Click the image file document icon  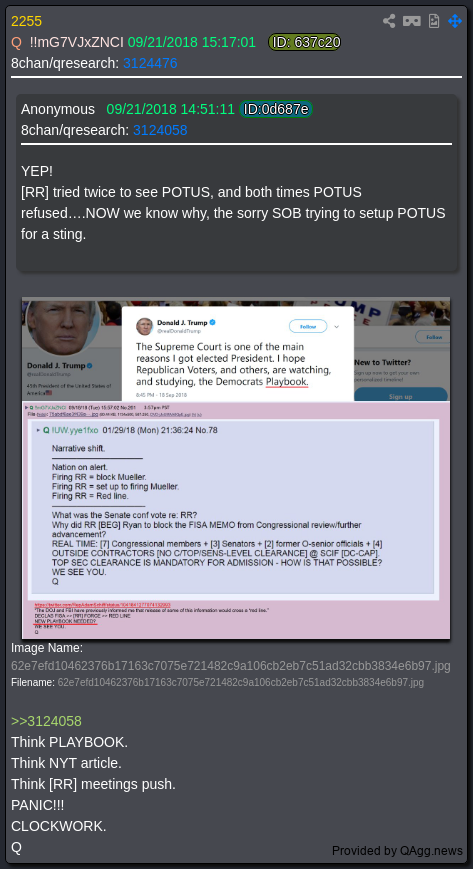(434, 21)
